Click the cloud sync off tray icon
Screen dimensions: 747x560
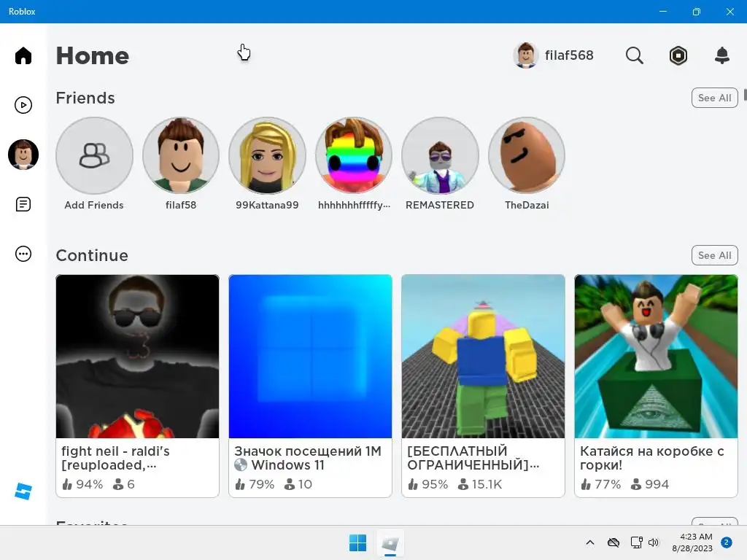click(613, 542)
